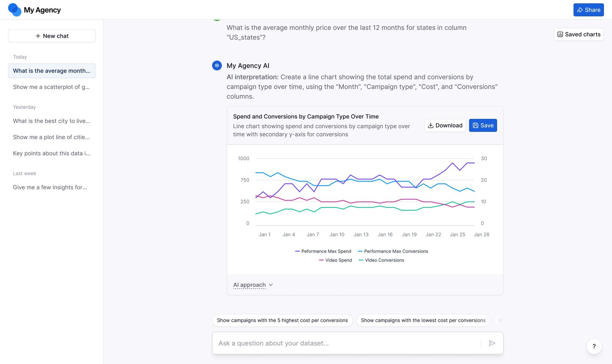Expand the AI approach section
This screenshot has height=364, width=612.
click(x=252, y=285)
